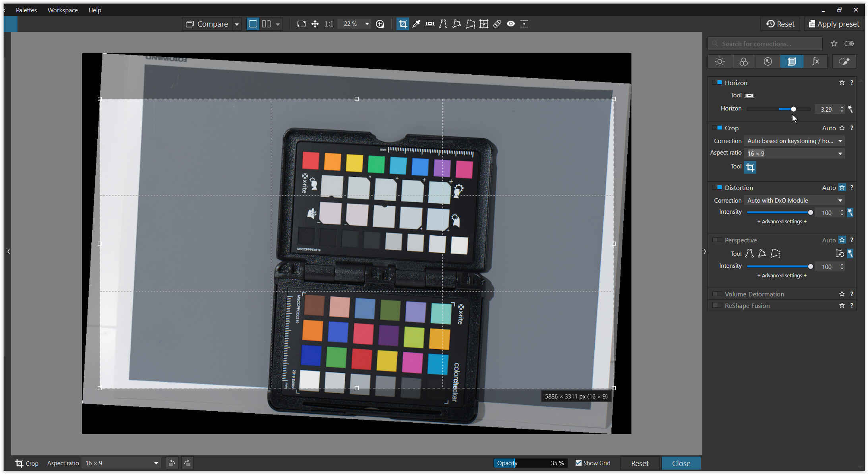Show favorite corrections star filter

click(x=834, y=44)
